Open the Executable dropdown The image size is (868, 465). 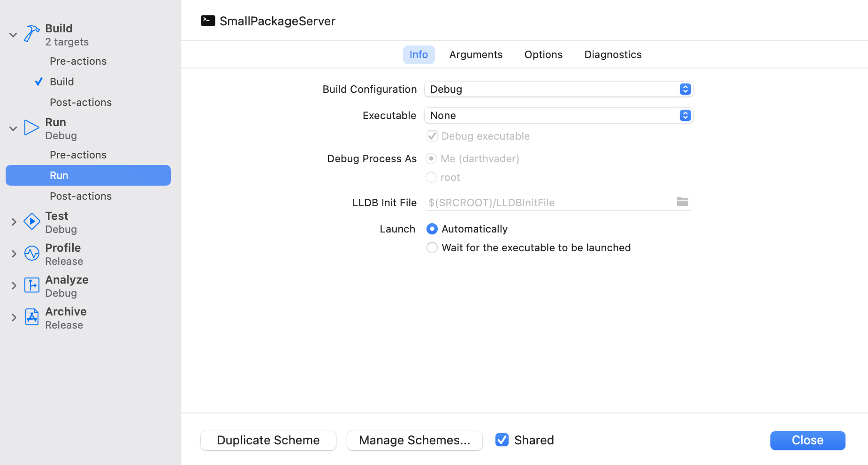point(558,115)
